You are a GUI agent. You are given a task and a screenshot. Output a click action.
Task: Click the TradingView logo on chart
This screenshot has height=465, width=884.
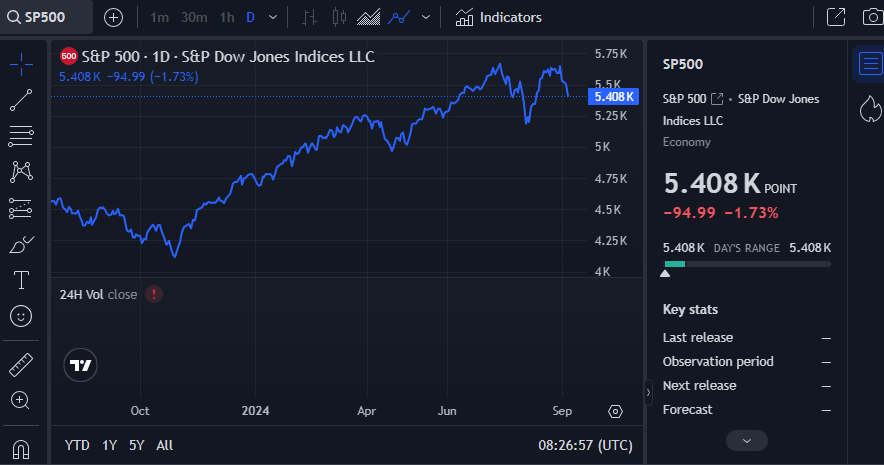point(80,365)
